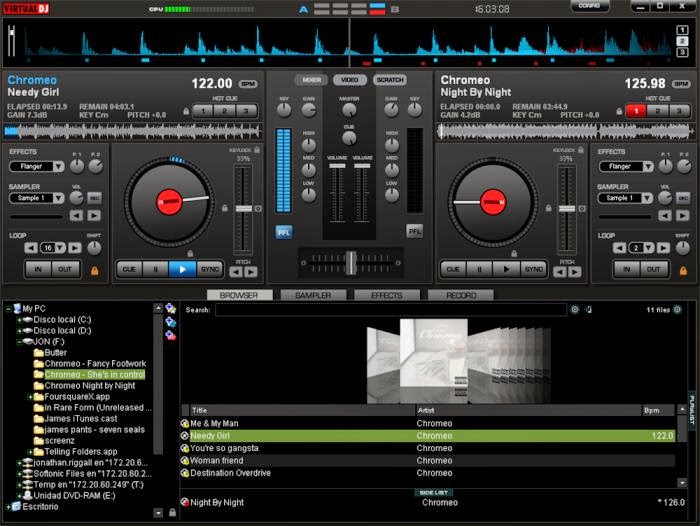This screenshot has width=700, height=526.
Task: Click the Chromeo album cover thumbnail
Action: click(433, 353)
